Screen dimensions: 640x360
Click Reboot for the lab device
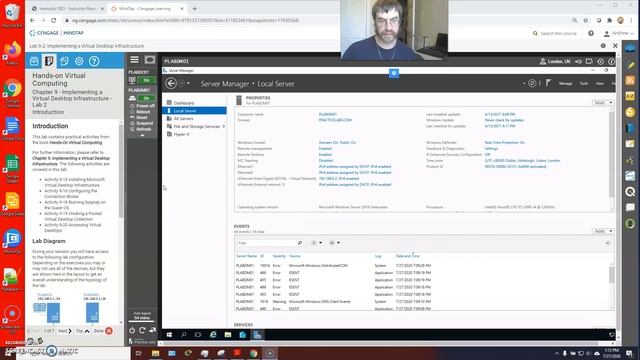click(x=140, y=111)
